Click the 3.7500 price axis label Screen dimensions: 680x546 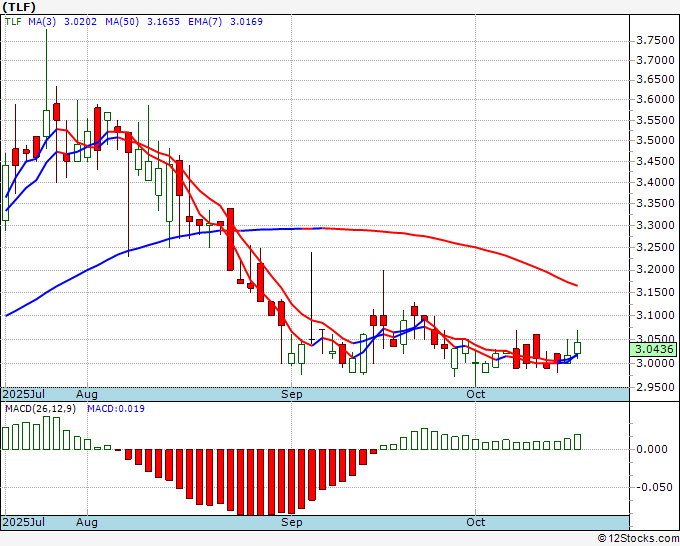655,41
